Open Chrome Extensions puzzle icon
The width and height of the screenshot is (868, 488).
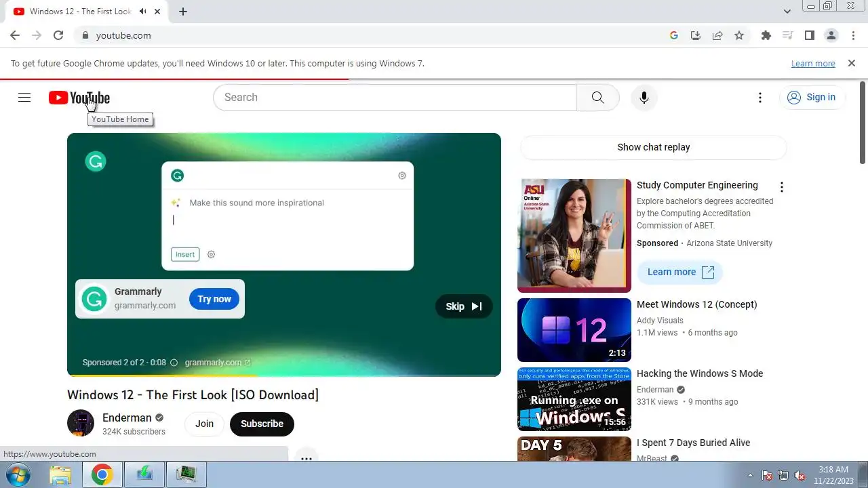766,35
